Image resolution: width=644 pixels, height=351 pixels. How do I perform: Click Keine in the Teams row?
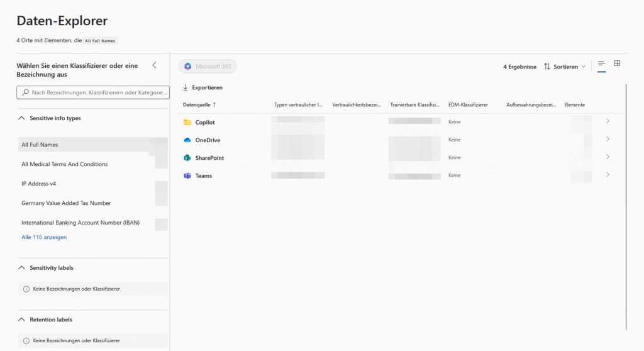click(454, 175)
